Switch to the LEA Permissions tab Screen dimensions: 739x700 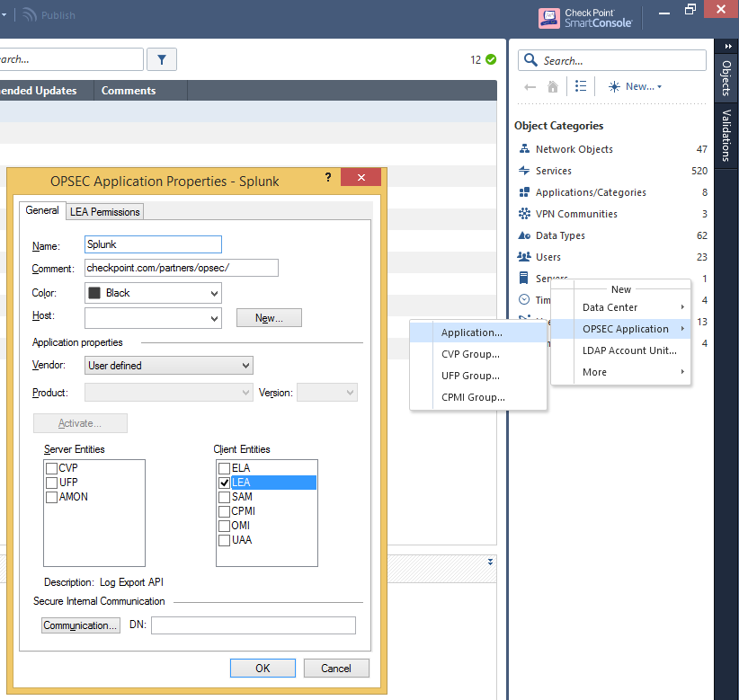[x=104, y=212]
